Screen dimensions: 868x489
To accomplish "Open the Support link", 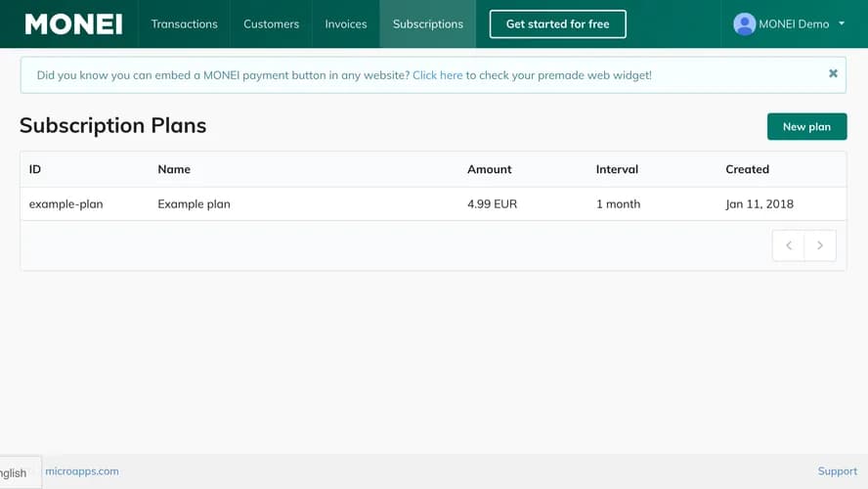I will point(837,471).
